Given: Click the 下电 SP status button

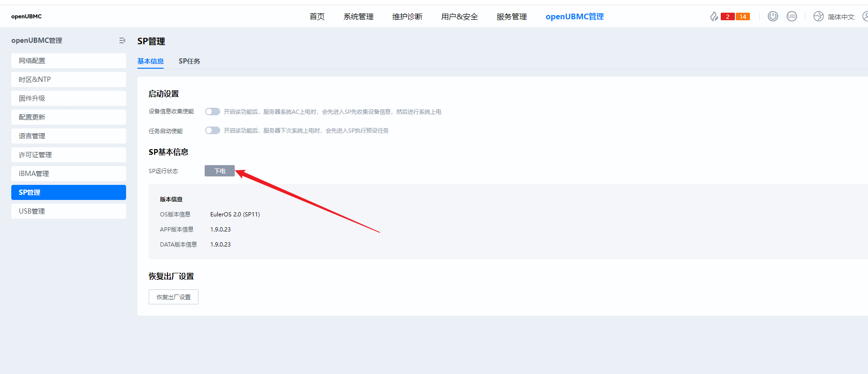Looking at the screenshot, I should 220,171.
